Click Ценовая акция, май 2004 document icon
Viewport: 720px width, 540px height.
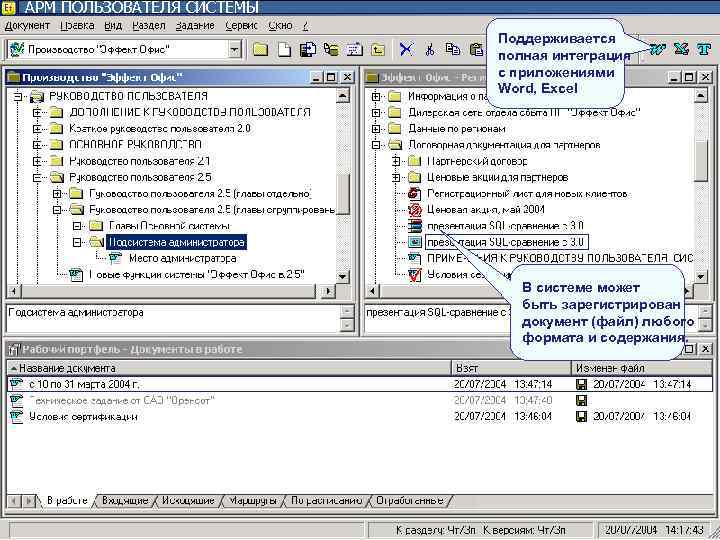415,210
